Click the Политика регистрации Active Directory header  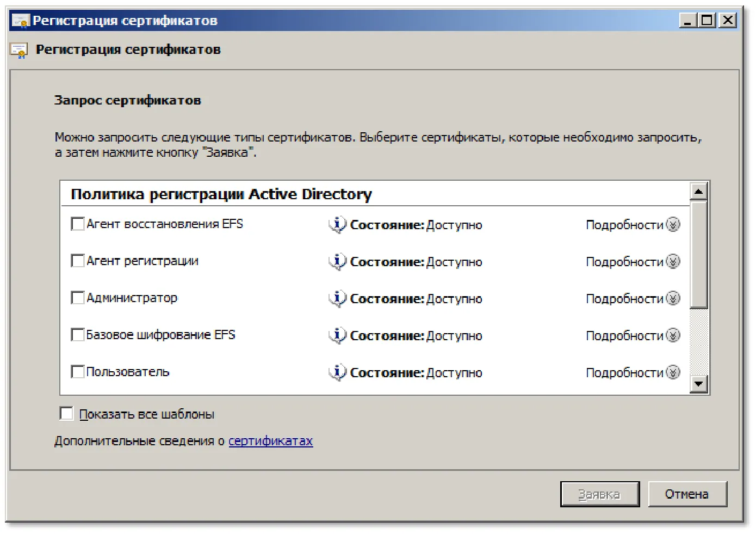point(221,194)
